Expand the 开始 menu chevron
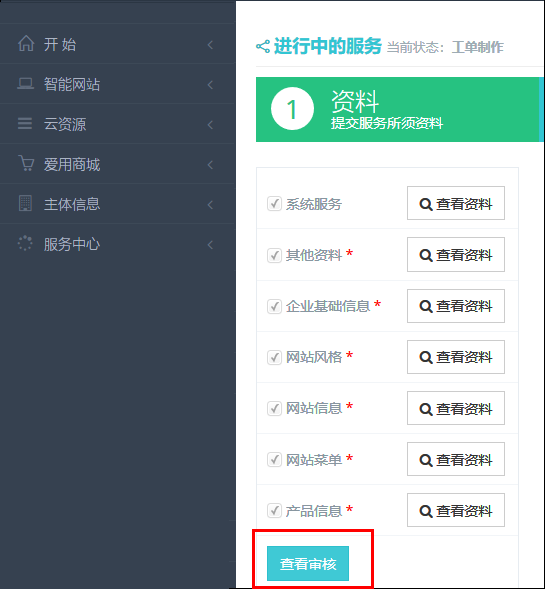The image size is (545, 589). [x=210, y=45]
